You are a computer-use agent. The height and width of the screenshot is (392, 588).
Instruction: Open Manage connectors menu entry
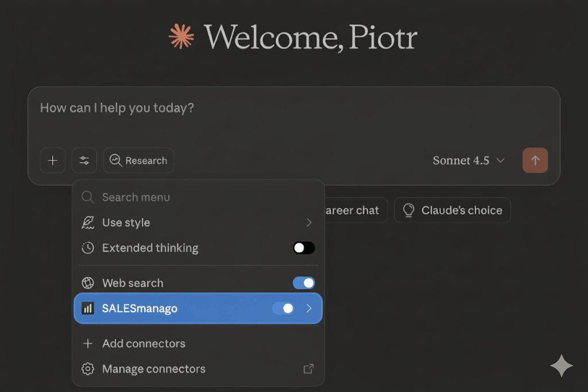tap(153, 369)
